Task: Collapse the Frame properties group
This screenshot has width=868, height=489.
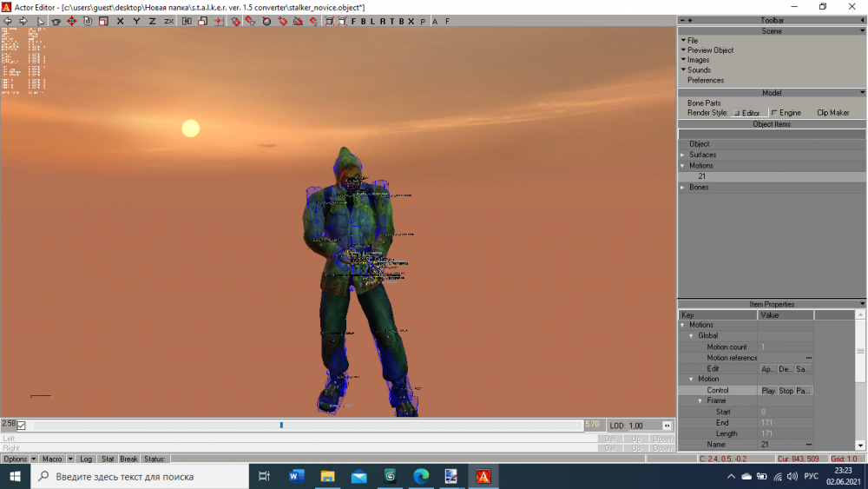Action: point(700,401)
